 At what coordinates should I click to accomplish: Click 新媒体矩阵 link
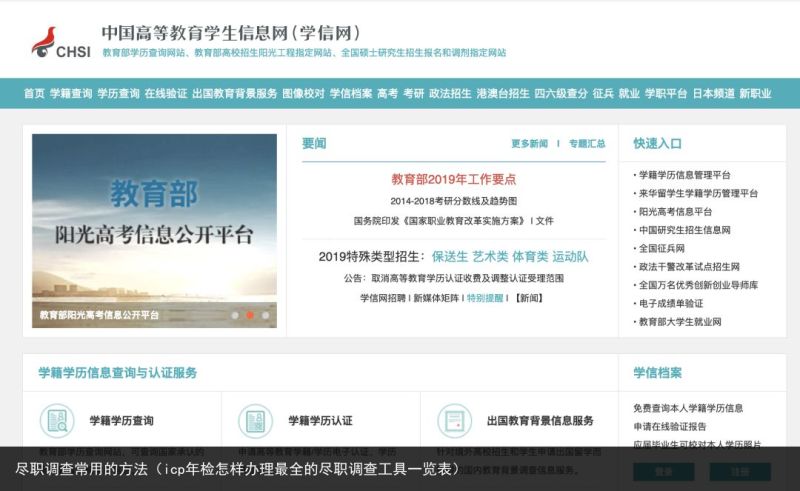pos(436,298)
